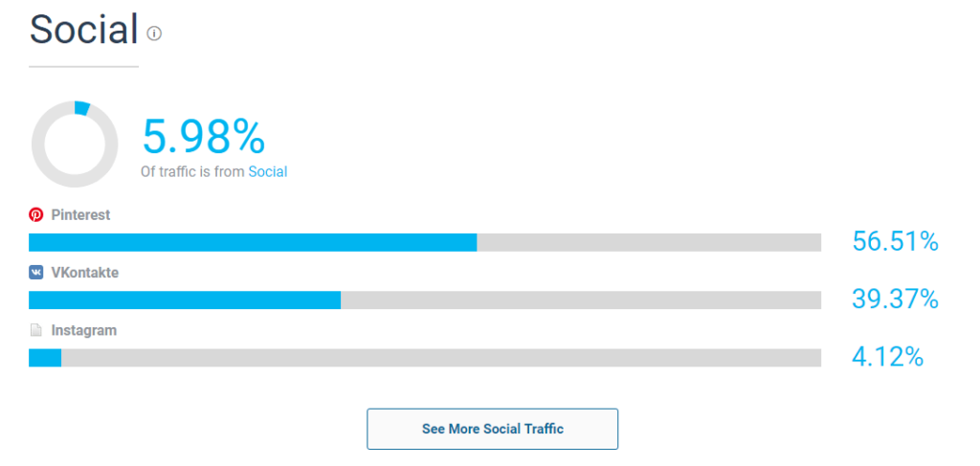Open the blue Social link in the traffic sentence
Screen dimensions: 980x466
268,172
